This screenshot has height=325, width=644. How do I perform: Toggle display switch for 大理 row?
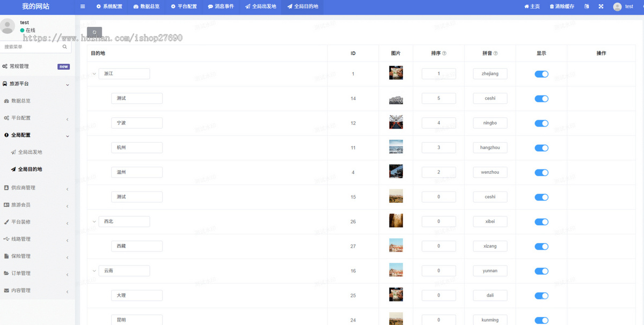click(541, 296)
